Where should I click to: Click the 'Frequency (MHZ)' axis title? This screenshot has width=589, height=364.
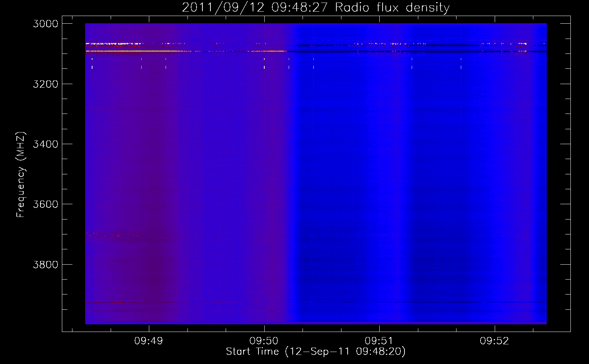[x=21, y=175]
